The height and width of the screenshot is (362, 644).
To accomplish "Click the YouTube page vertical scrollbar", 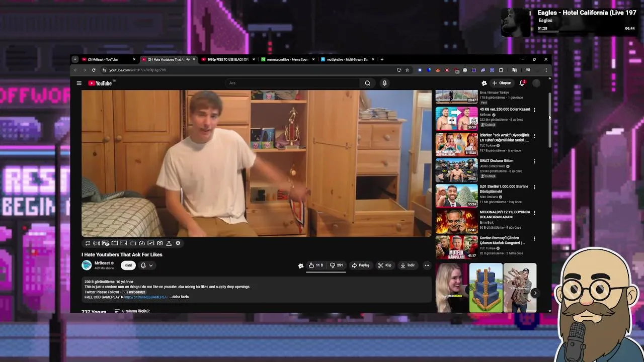I will click(x=549, y=121).
